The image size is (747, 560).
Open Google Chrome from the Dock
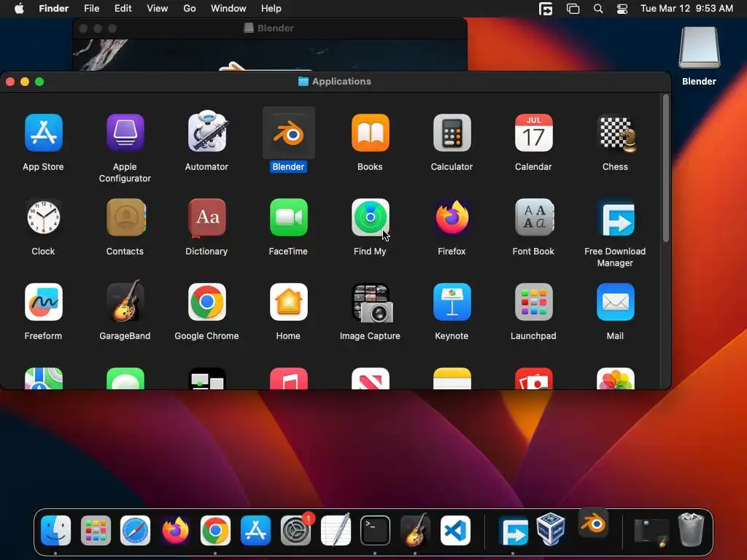215,530
